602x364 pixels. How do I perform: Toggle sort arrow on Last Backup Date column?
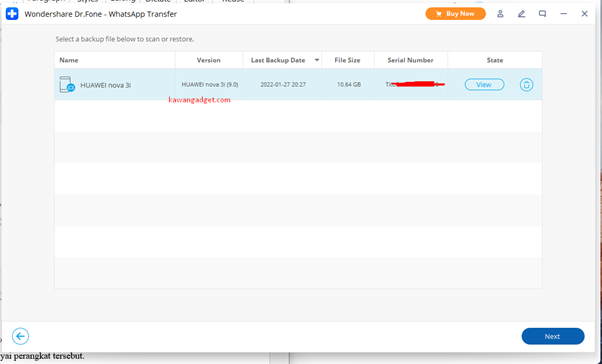click(317, 60)
